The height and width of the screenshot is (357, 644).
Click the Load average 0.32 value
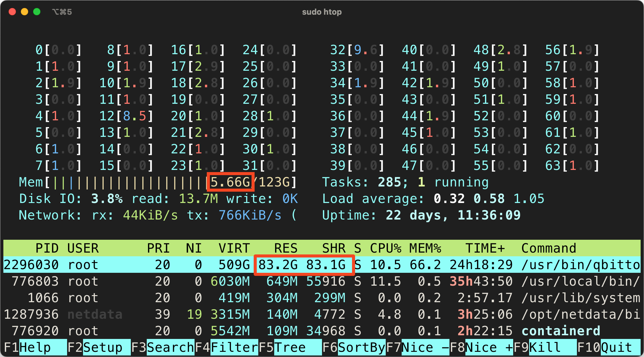[x=449, y=199]
